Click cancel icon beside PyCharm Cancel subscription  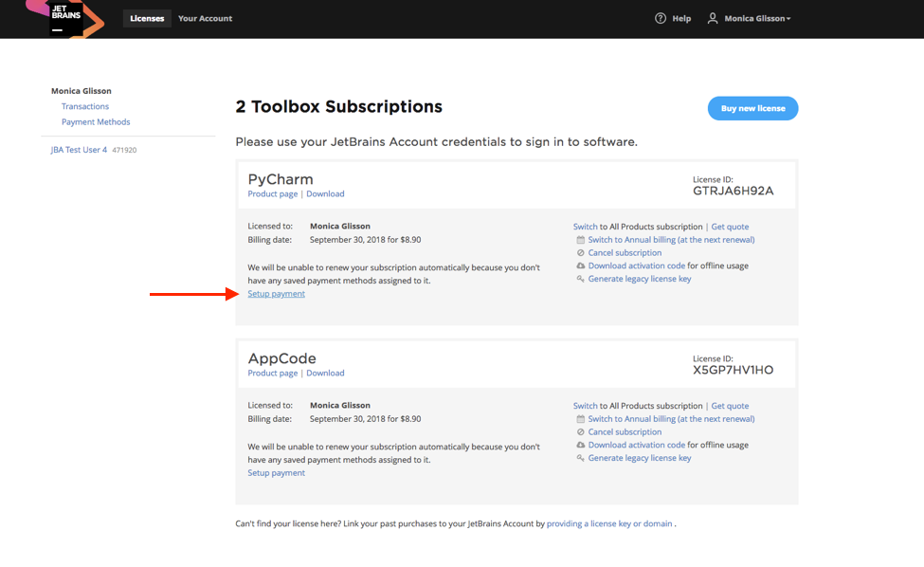point(580,253)
